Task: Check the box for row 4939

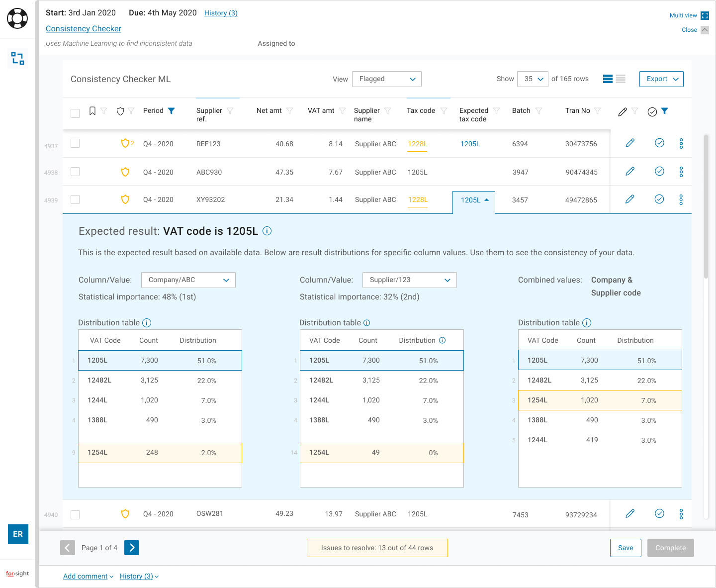Action: [75, 199]
